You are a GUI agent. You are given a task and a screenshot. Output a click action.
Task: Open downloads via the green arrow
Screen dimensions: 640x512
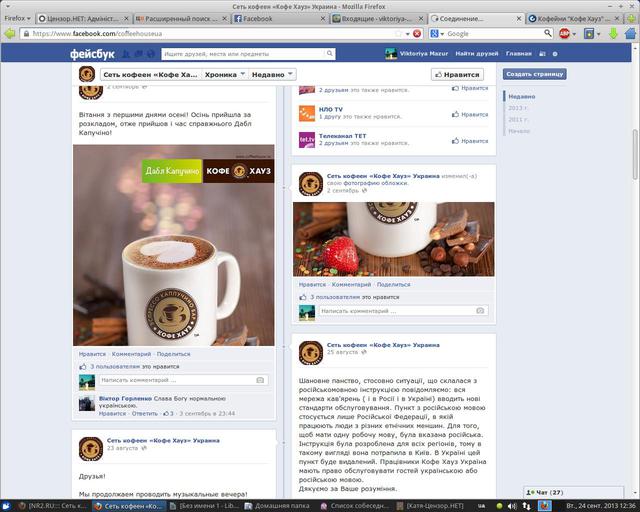tap(613, 33)
